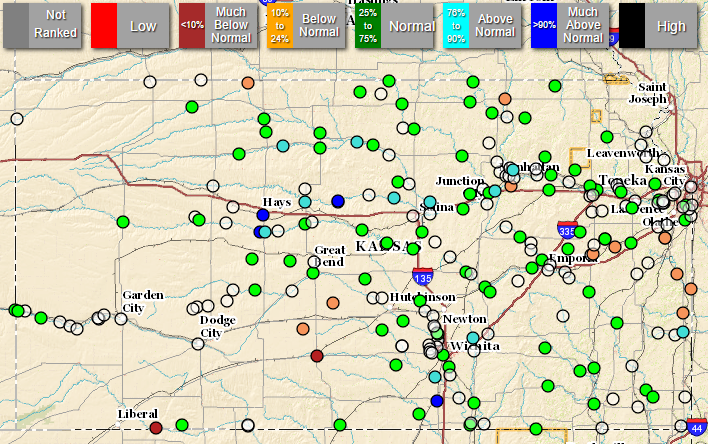The image size is (708, 444).
Task: Select the Emporia city label
Action: [x=573, y=258]
